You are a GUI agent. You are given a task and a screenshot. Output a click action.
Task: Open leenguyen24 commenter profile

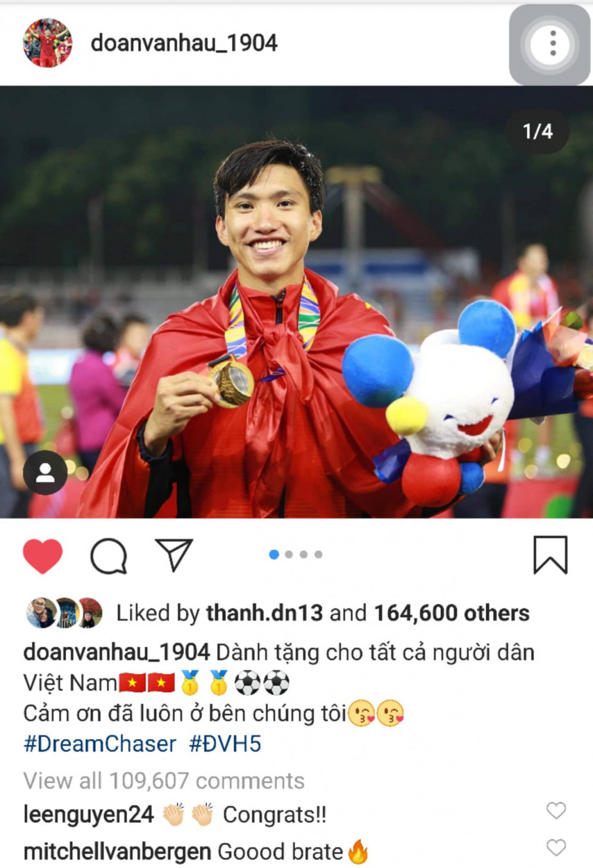click(88, 814)
